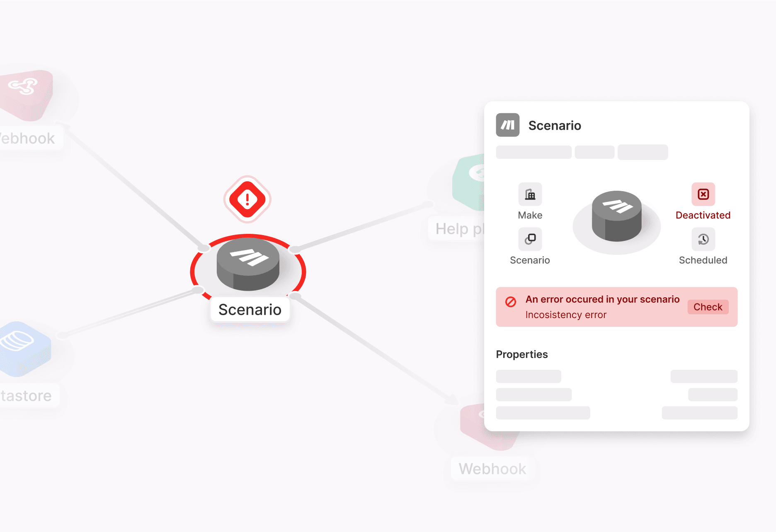This screenshot has width=776, height=532.
Task: Click the Scenario label under central node
Action: tap(250, 310)
